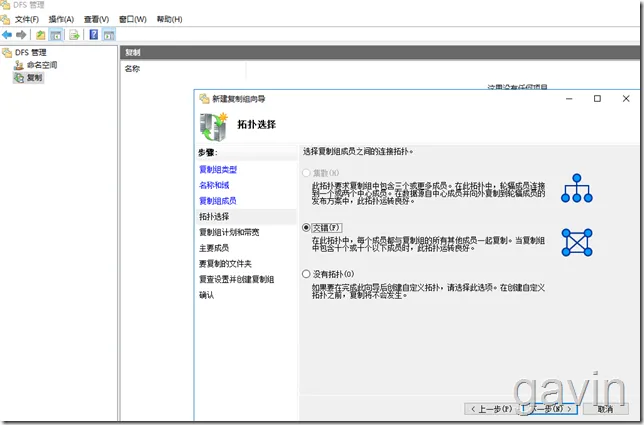Select the 没有拓扑(O) radio button
644x425 pixels.
[x=306, y=273]
